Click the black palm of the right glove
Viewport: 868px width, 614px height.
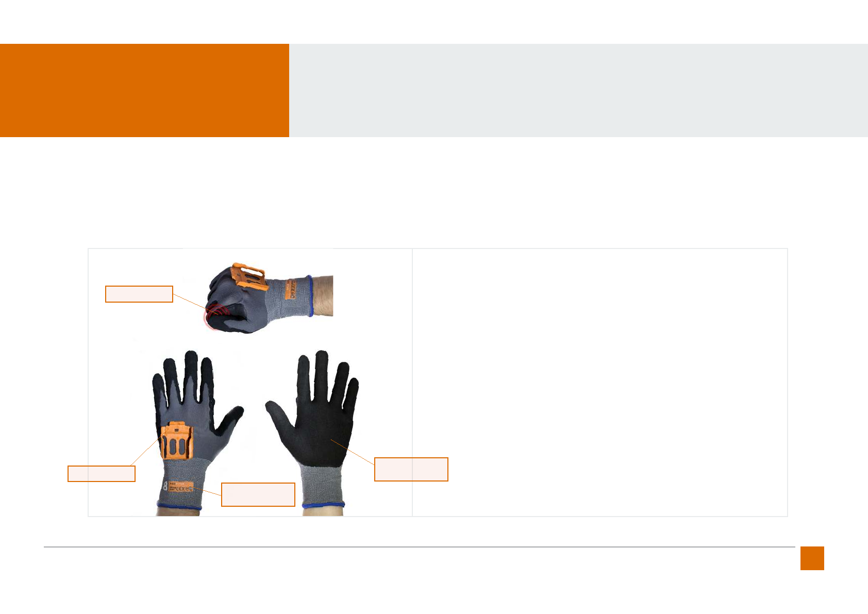[320, 433]
